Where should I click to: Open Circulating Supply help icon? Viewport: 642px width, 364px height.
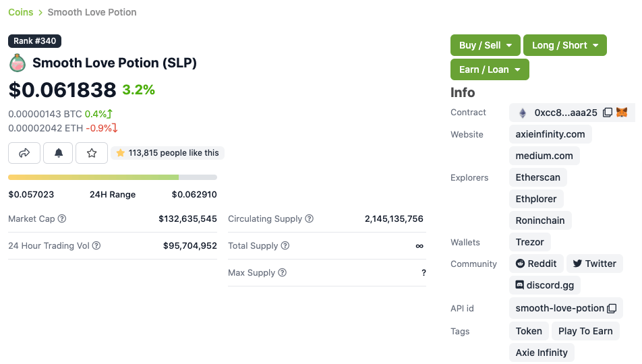coord(309,218)
